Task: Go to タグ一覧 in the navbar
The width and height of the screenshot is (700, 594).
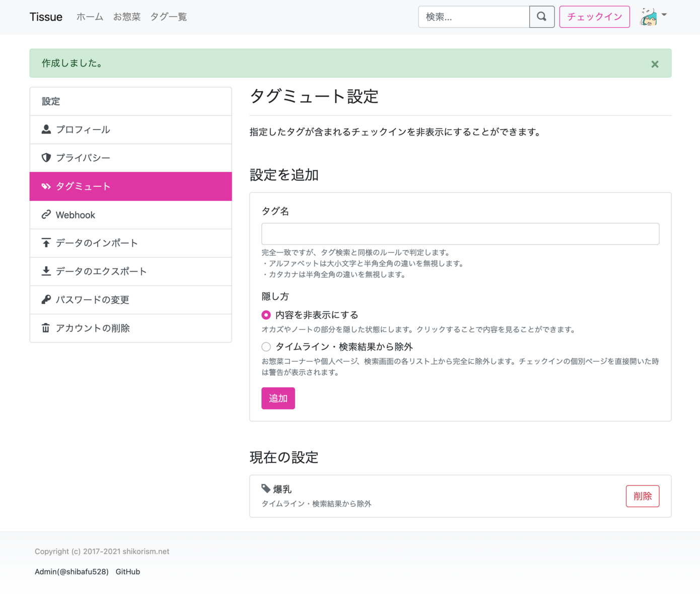Action: click(168, 17)
